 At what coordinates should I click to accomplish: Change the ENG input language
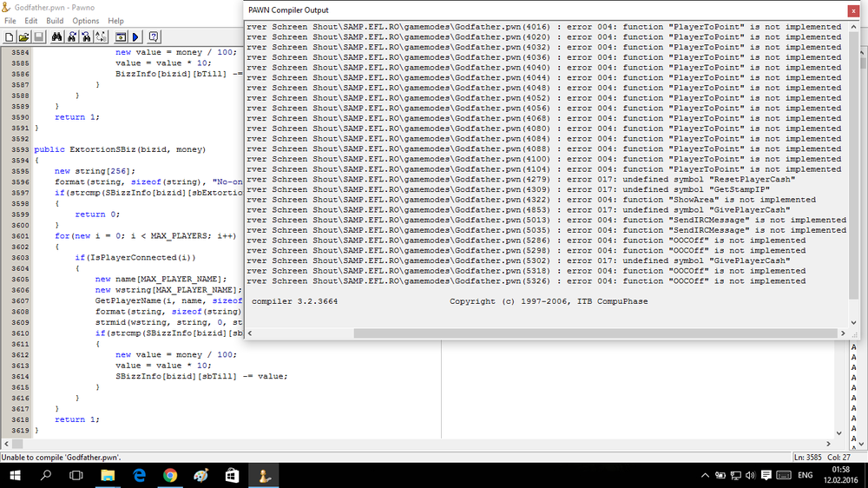pyautogui.click(x=806, y=475)
